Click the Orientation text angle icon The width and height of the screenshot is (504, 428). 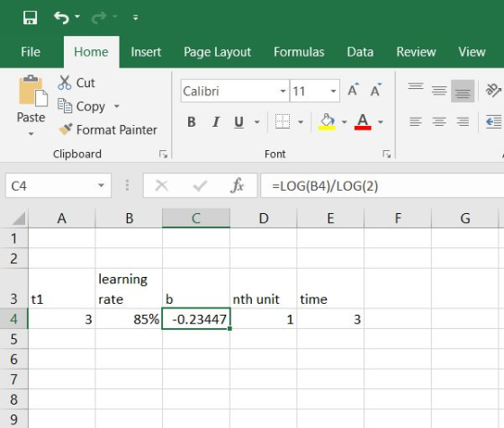[x=493, y=91]
